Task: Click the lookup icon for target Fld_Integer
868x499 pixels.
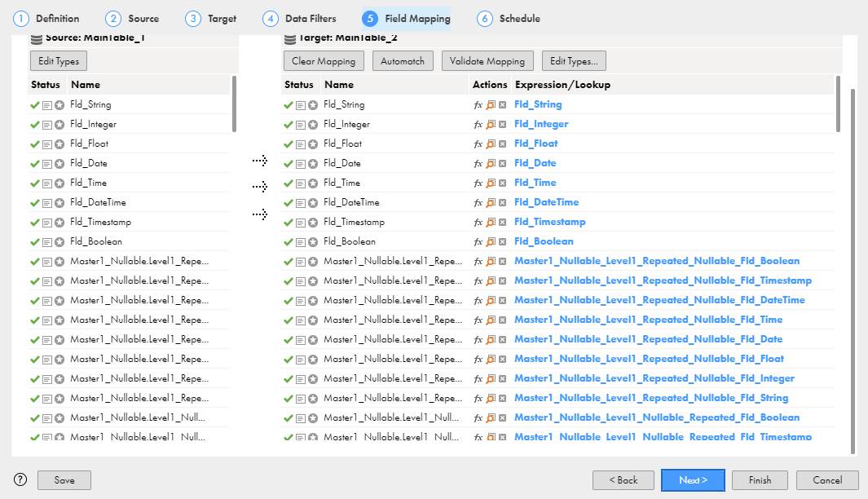Action: tap(491, 124)
